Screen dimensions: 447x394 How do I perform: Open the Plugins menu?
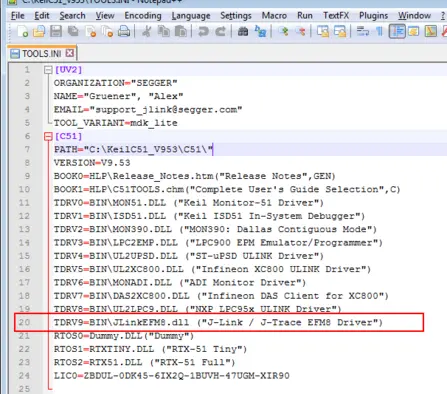373,16
